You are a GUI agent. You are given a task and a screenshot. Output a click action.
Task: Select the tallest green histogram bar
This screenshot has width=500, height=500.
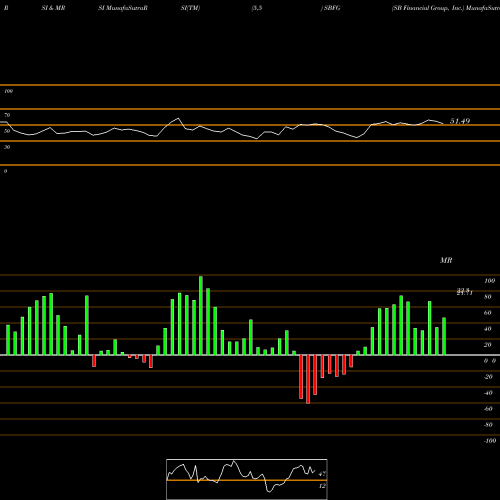click(201, 315)
